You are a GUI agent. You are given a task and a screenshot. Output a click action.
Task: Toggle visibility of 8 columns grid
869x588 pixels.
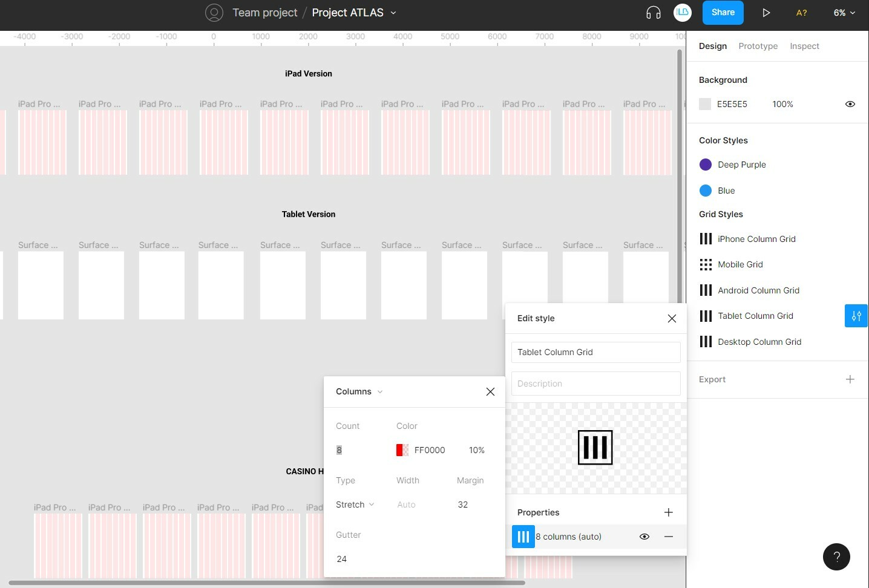[x=644, y=537]
